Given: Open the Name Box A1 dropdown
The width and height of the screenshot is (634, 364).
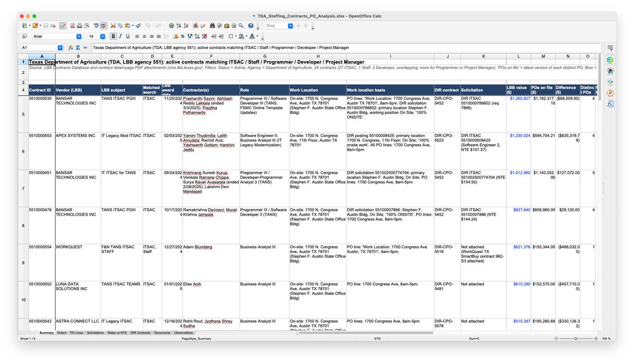Looking at the screenshot, I should (x=60, y=48).
